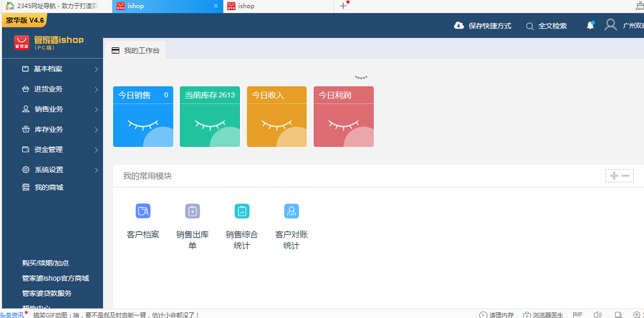Open the 销售综合统计 module icon
Image resolution: width=644 pixels, height=318 pixels.
coord(242,211)
